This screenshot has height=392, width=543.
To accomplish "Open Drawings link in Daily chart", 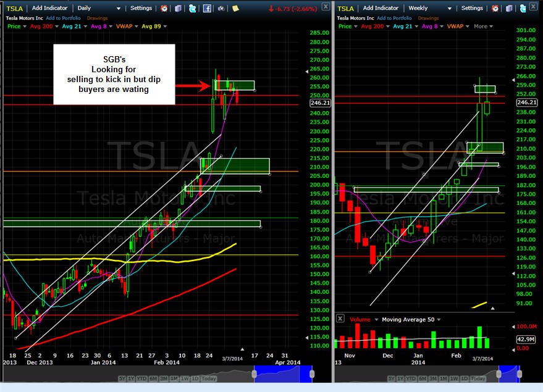I will click(x=97, y=18).
